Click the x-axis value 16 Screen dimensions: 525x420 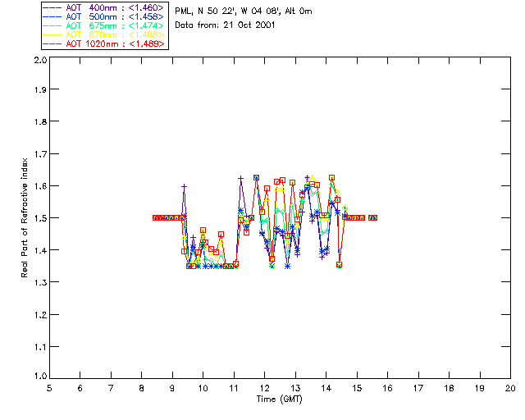387,388
